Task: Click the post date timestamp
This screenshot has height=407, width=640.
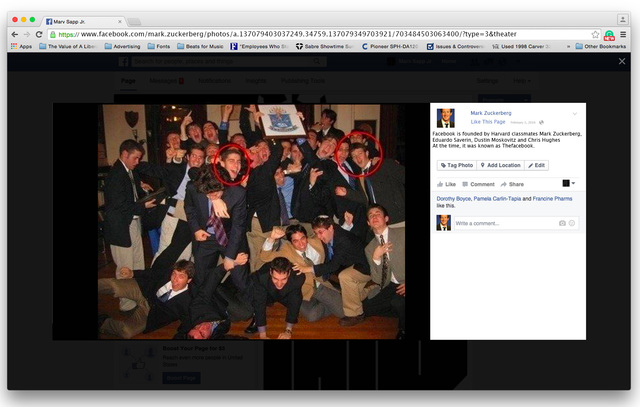Action: coord(523,122)
